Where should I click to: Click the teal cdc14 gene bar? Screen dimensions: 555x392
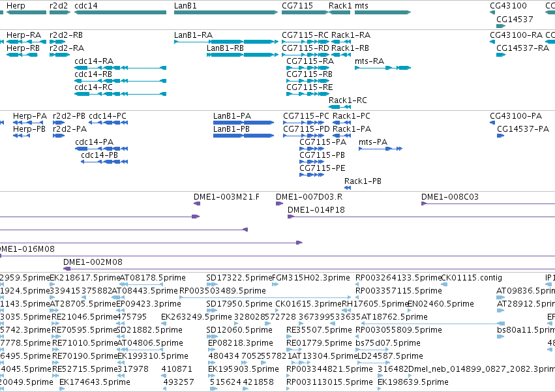[x=121, y=12]
